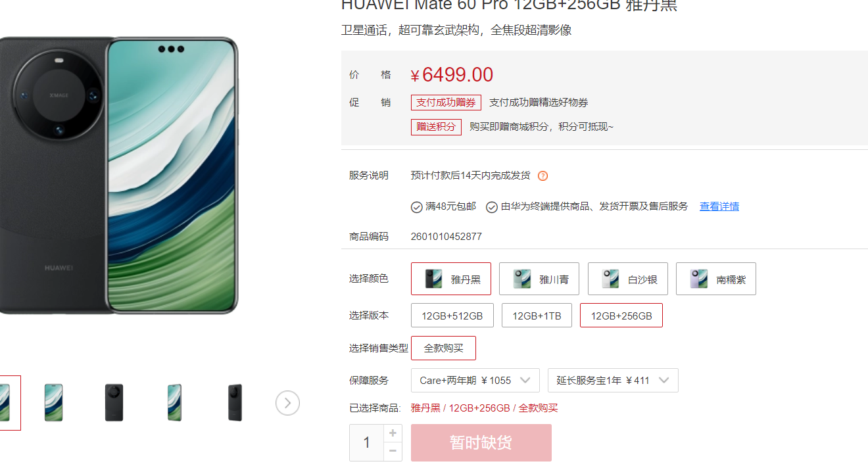Select the 12GB+256GB version
The image size is (868, 474).
(x=621, y=316)
